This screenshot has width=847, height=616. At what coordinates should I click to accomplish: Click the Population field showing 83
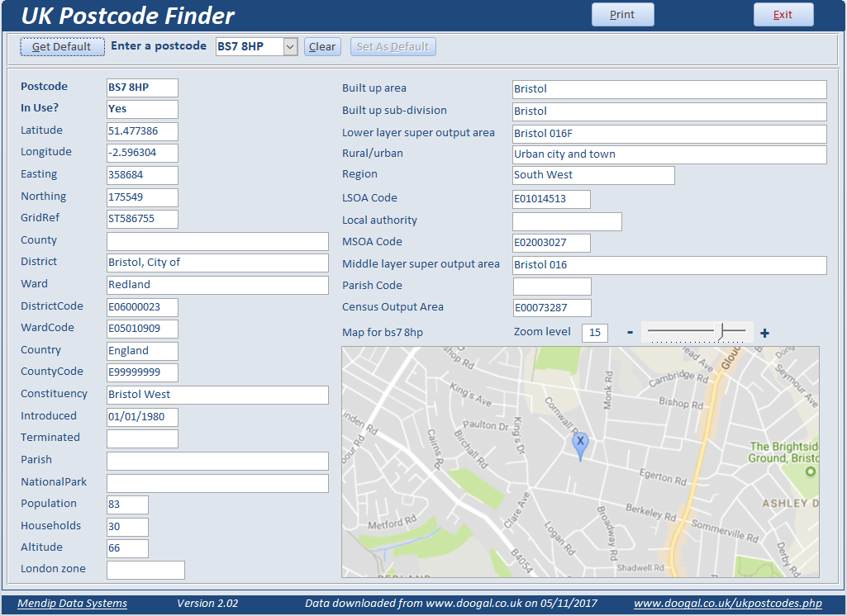(x=127, y=505)
